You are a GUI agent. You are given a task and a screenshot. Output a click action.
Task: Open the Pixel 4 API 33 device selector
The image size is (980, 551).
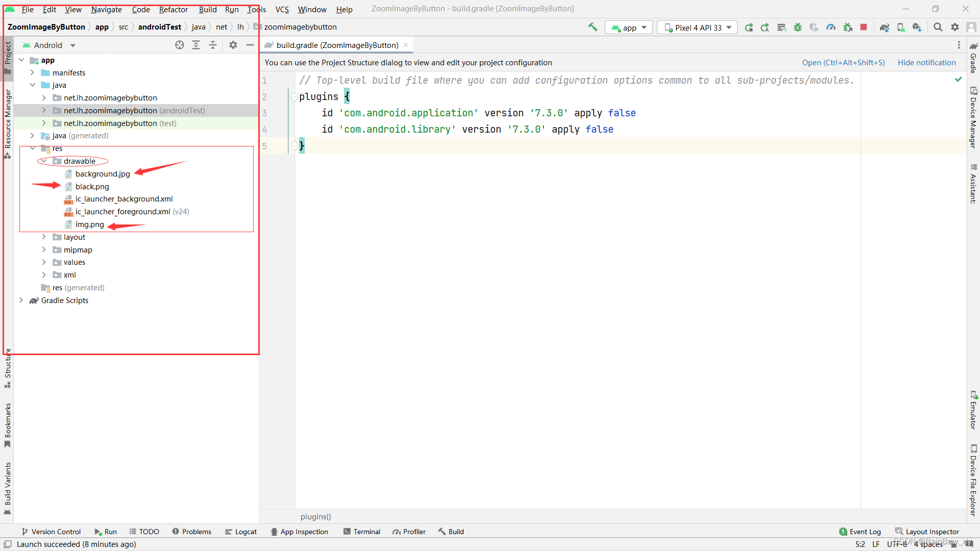[x=697, y=27]
